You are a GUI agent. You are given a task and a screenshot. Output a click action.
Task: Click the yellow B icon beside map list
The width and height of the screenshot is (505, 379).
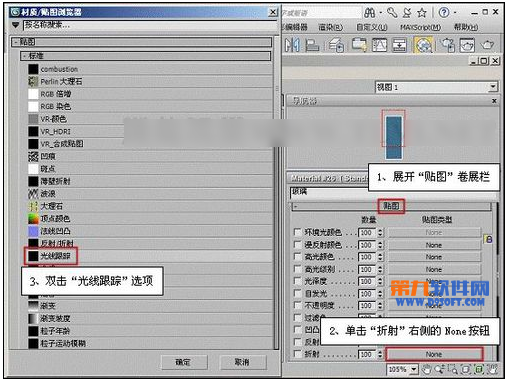point(488,239)
